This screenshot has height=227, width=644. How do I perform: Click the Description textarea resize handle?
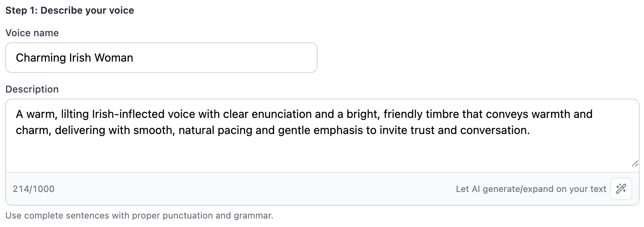(635, 163)
